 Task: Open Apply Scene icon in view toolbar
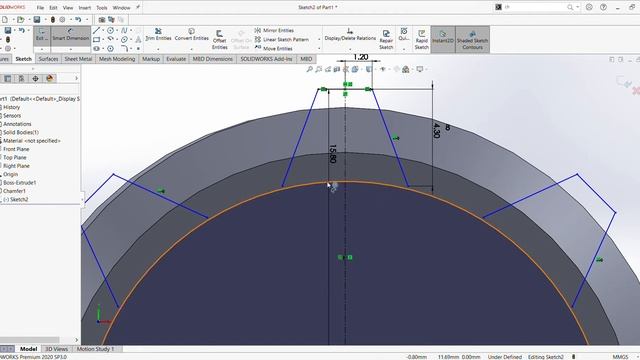point(406,69)
